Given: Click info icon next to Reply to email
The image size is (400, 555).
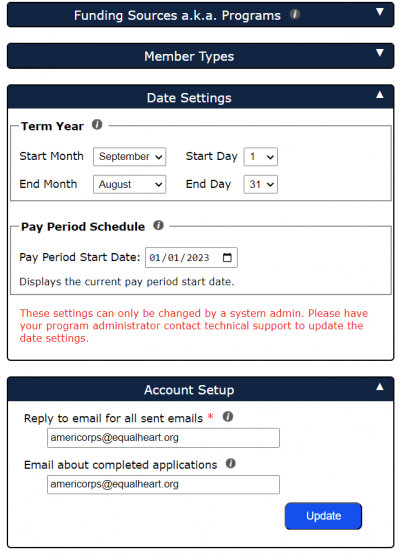Looking at the screenshot, I should tap(228, 417).
